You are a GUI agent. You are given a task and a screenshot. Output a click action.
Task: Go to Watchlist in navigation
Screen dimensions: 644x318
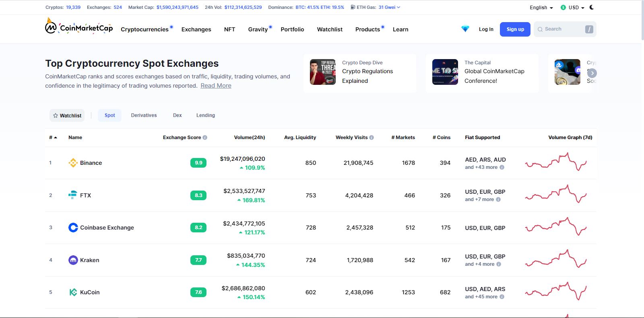tap(330, 29)
